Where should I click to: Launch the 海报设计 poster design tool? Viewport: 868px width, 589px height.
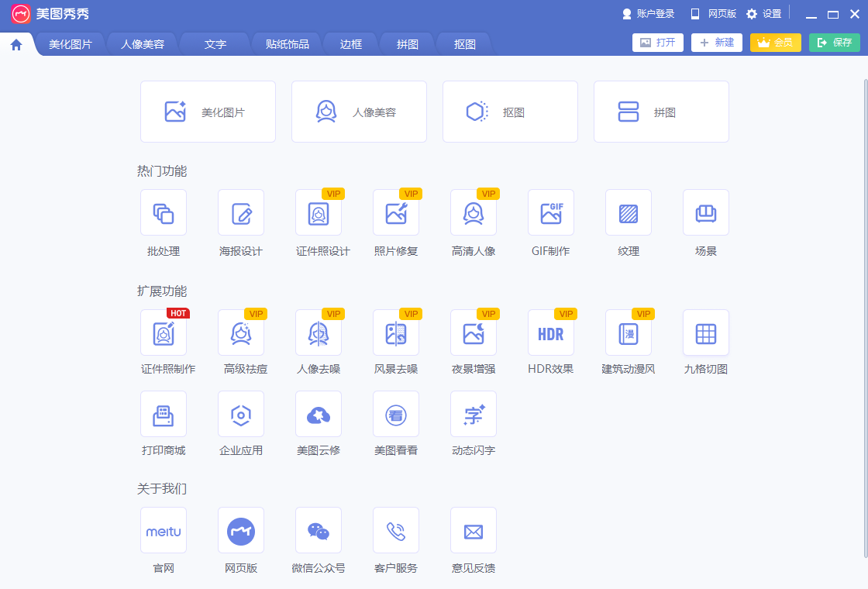(x=241, y=213)
